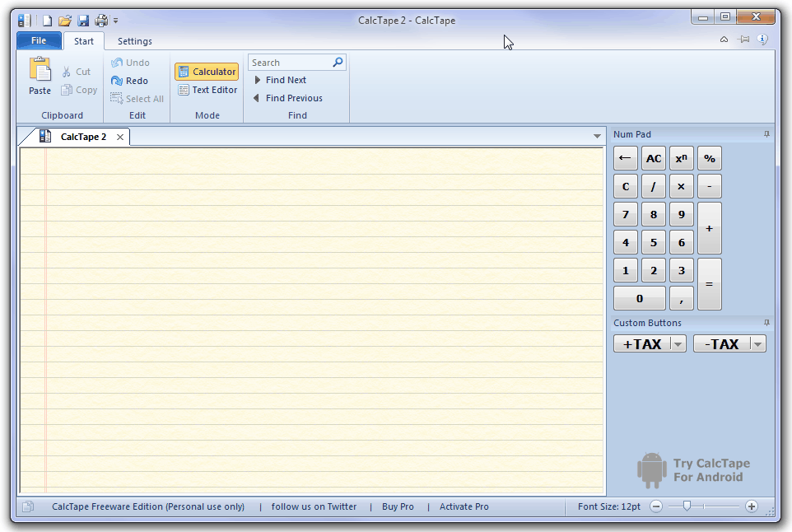Screen dimensions: 792x532
Task: Click the plus button on Num Pad
Action: pyautogui.click(x=709, y=228)
